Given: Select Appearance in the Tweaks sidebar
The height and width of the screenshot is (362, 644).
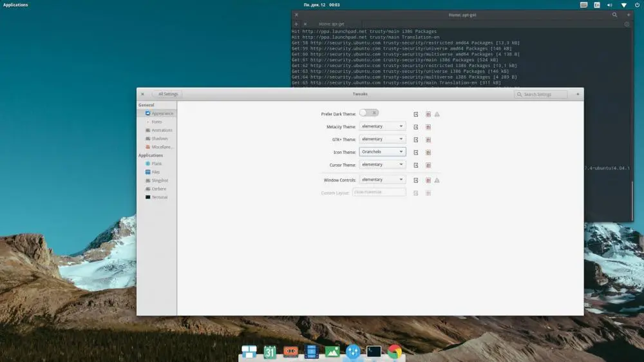Looking at the screenshot, I should (x=157, y=113).
